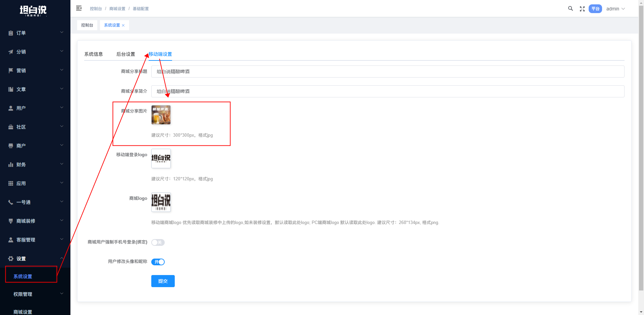The image size is (644, 315).
Task: Expand the 财务 menu chevron
Action: pos(62,164)
